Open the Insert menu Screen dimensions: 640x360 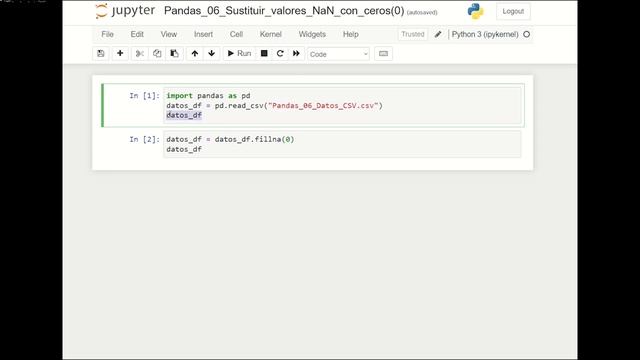[203, 34]
